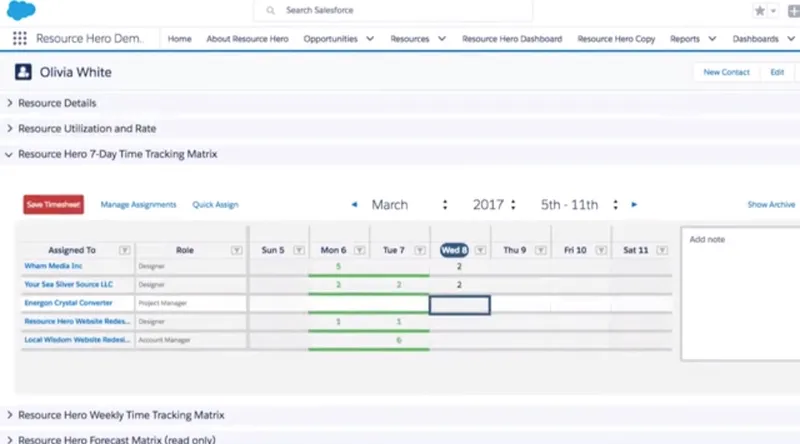
Task: Click the favorites star icon
Action: tap(760, 11)
